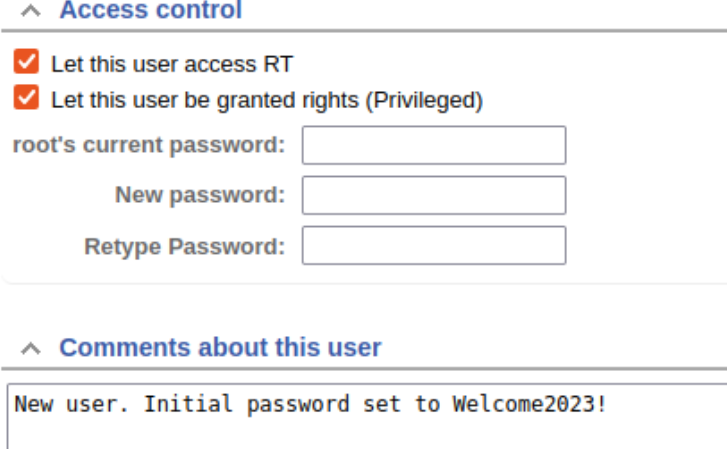Click the New password label text
The width and height of the screenshot is (727, 449).
coord(200,195)
